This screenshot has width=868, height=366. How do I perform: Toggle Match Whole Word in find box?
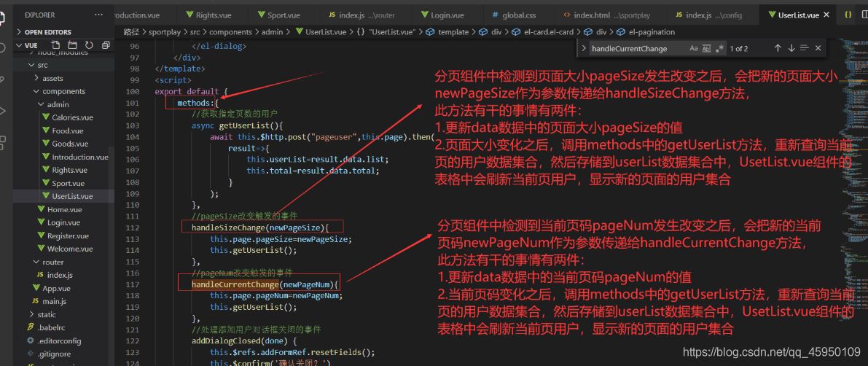point(706,49)
